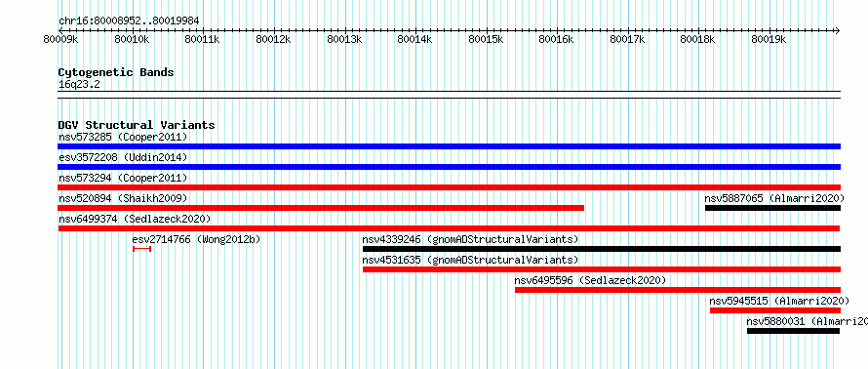868x369 pixels.
Task: Select the 80013k ruler tick label
Action: point(345,39)
